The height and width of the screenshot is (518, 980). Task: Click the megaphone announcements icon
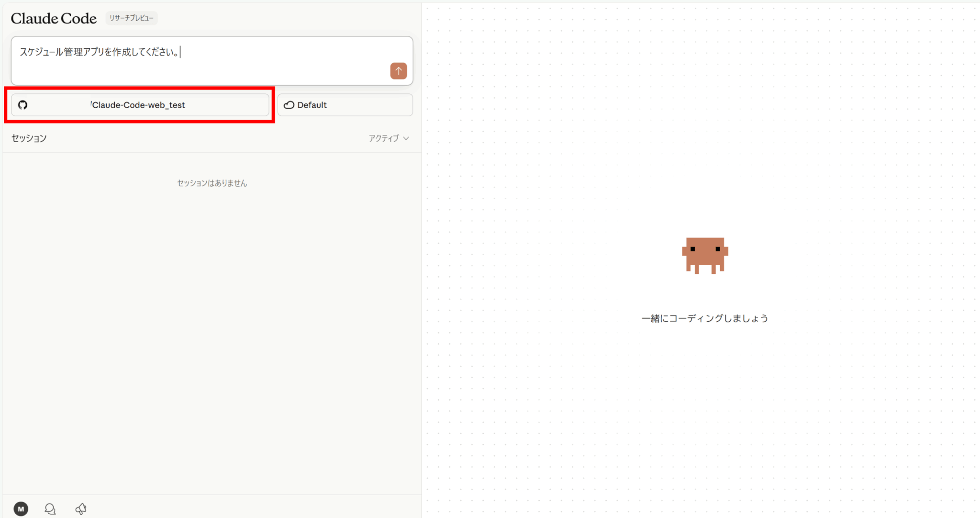click(x=81, y=508)
